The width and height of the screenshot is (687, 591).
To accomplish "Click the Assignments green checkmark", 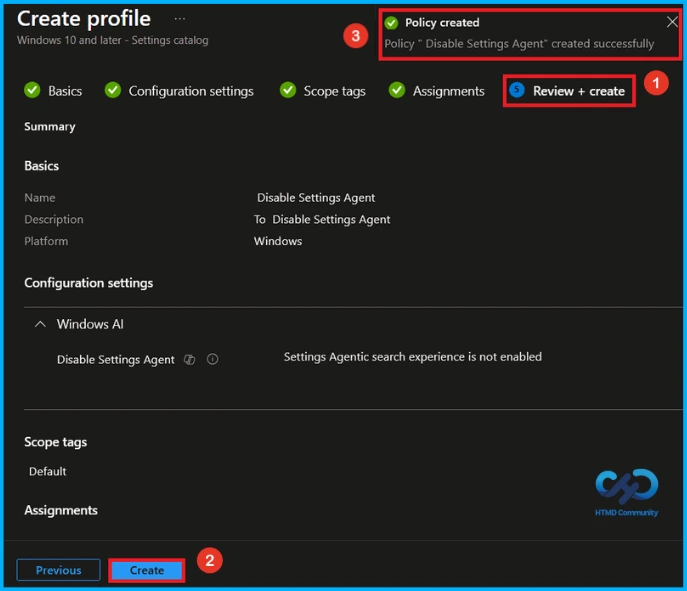I will (397, 90).
